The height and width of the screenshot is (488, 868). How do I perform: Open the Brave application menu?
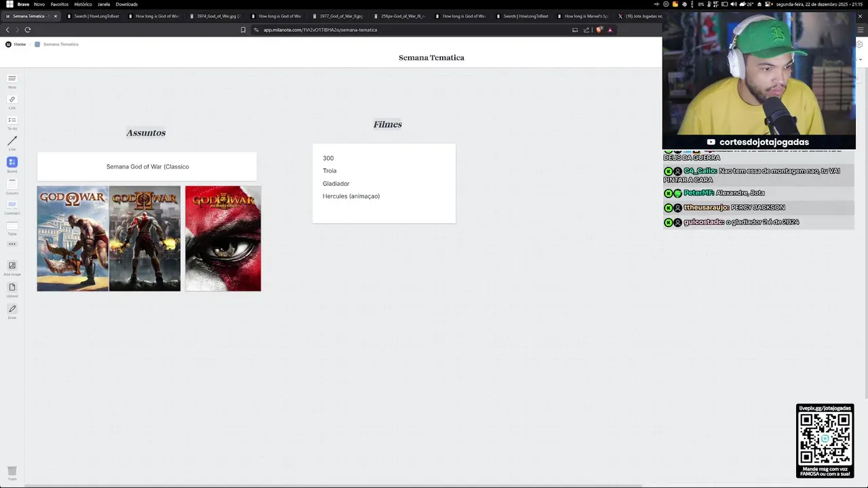pyautogui.click(x=23, y=4)
